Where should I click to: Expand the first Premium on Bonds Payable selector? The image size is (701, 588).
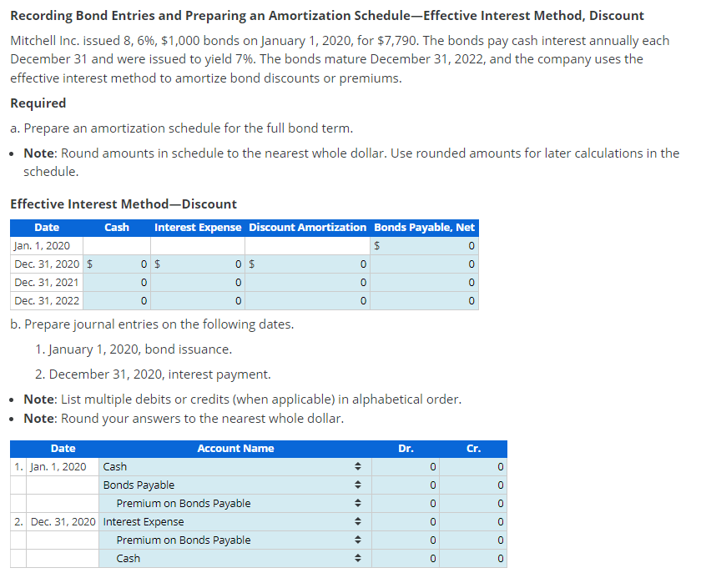pyautogui.click(x=358, y=503)
